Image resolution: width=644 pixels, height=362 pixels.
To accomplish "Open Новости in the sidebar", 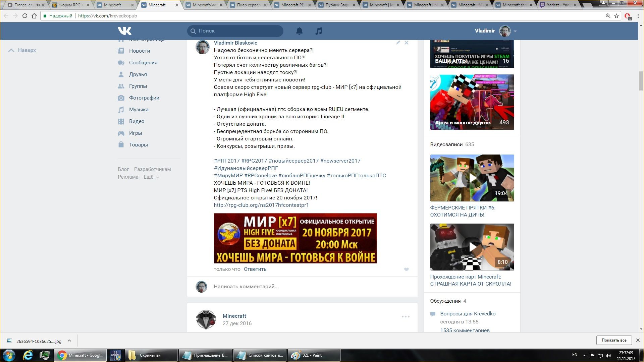I will coord(140,51).
